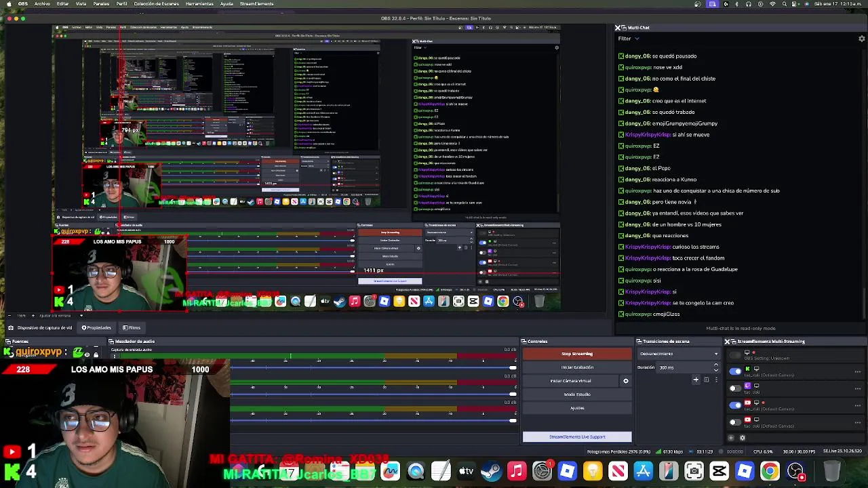This screenshot has height=488, width=868.
Task: Open source Filtros
Action: (x=131, y=328)
